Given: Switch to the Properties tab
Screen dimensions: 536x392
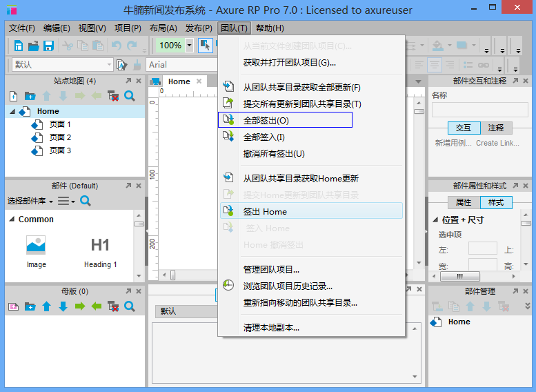Looking at the screenshot, I should click(x=464, y=202).
